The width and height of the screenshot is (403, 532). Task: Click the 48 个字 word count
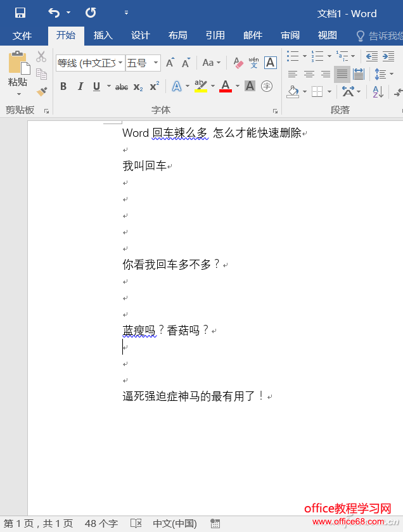[101, 524]
